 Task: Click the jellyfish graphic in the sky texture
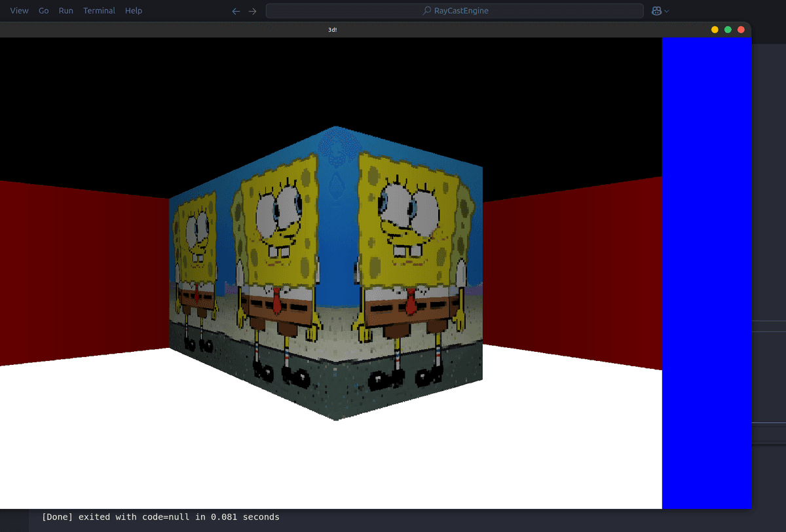tap(334, 147)
